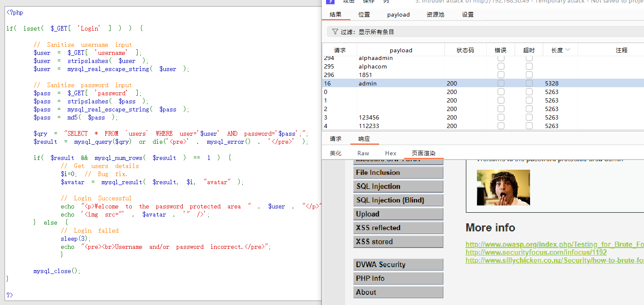Click the 过滤: 显示所有条目 filter bar
The height and width of the screenshot is (305, 644).
pos(485,32)
